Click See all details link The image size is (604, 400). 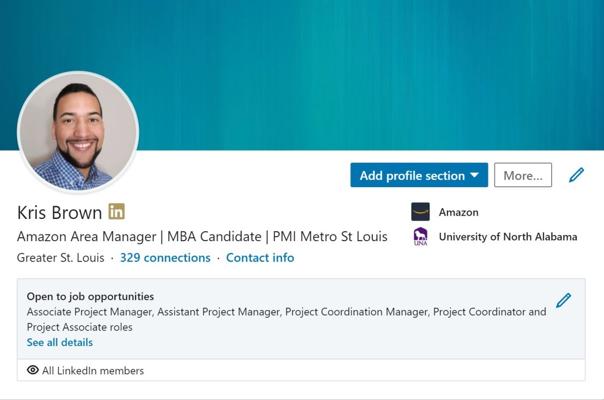[x=60, y=342]
